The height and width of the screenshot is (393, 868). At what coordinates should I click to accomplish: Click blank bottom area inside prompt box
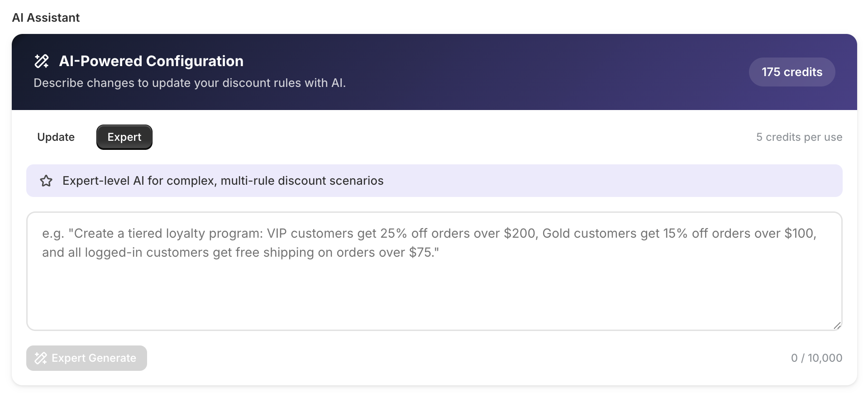click(x=434, y=308)
